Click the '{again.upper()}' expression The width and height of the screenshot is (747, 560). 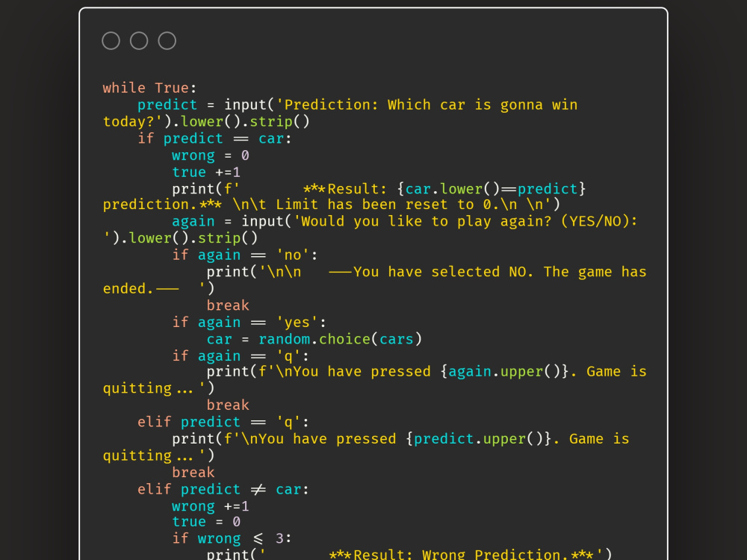click(x=504, y=371)
